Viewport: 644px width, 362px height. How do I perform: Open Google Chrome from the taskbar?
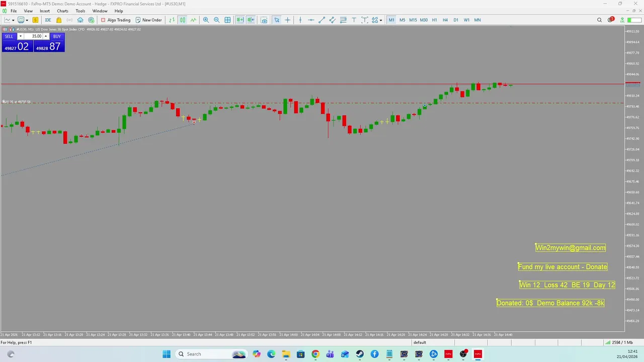tap(315, 354)
